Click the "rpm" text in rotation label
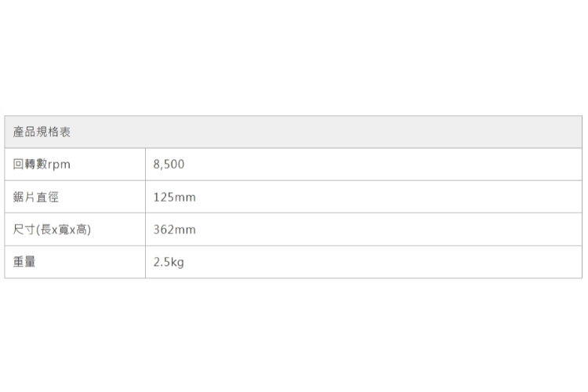 coord(60,165)
